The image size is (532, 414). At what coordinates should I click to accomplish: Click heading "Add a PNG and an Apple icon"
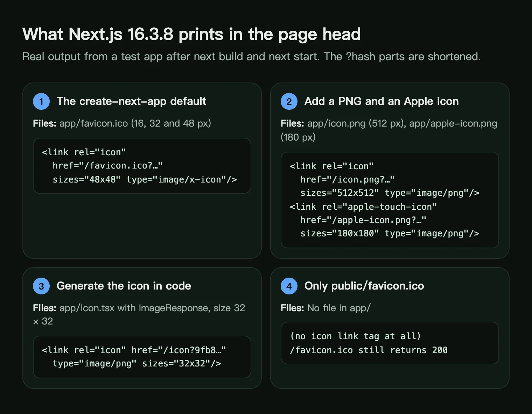tap(381, 101)
